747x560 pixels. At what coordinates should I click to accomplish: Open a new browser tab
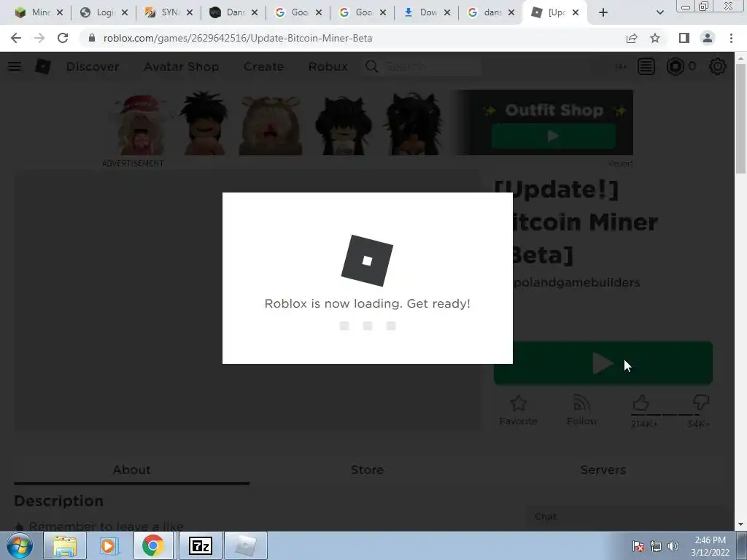603,12
